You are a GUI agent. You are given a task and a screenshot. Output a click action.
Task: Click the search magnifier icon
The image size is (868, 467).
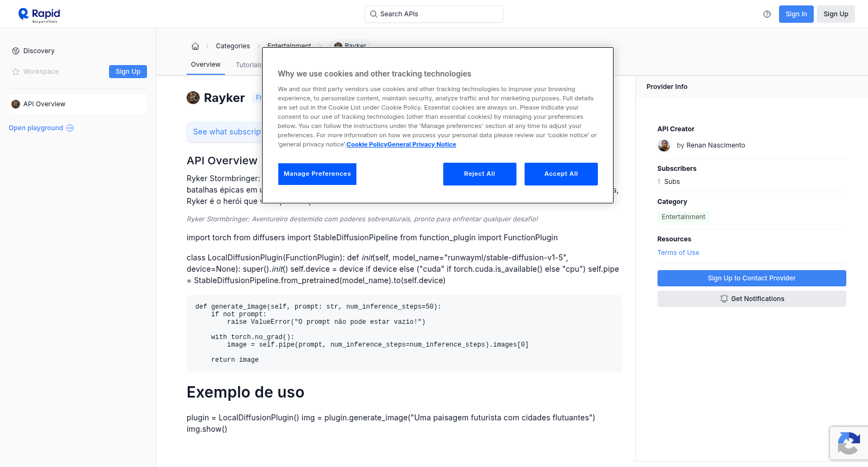pos(374,14)
